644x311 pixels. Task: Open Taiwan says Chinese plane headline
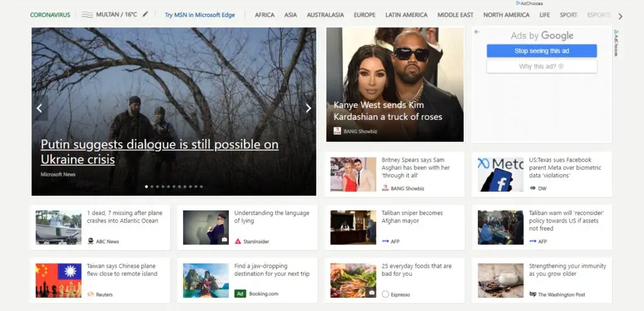pos(122,270)
